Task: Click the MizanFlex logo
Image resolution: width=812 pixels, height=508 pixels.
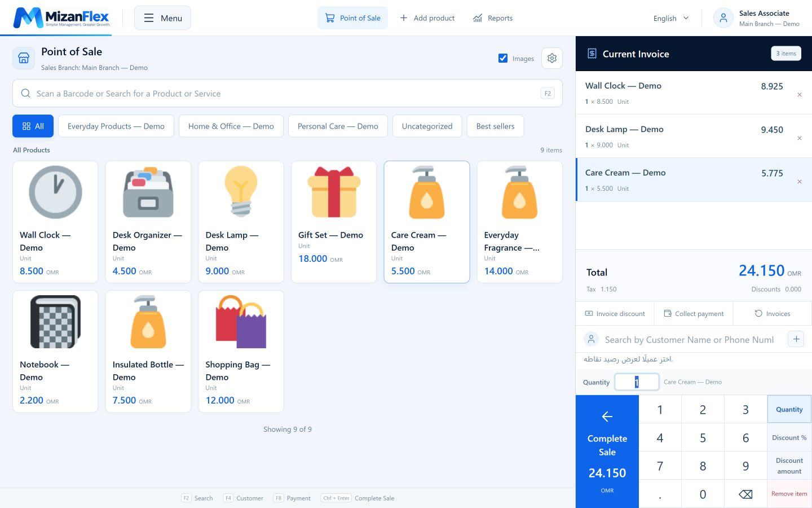Action: click(x=61, y=17)
